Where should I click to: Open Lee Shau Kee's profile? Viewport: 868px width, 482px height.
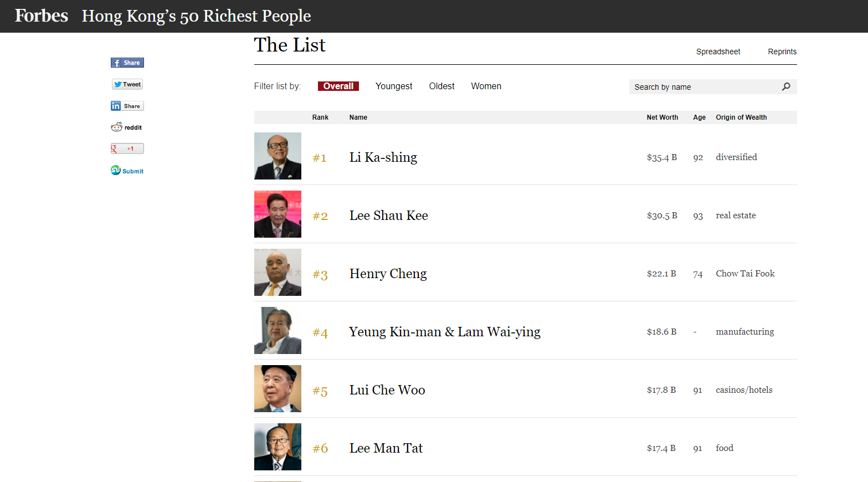tap(389, 216)
